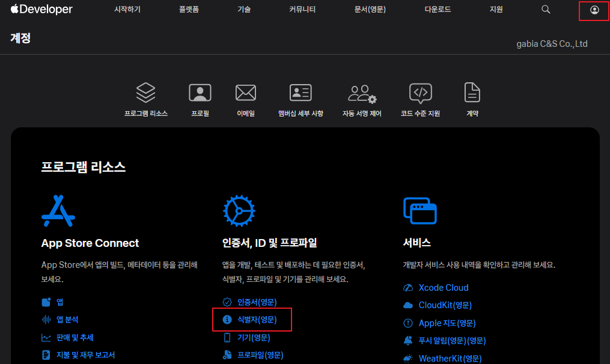Open the Xcode Cloud service link
Image resolution: width=610 pixels, height=364 pixels.
tap(443, 288)
